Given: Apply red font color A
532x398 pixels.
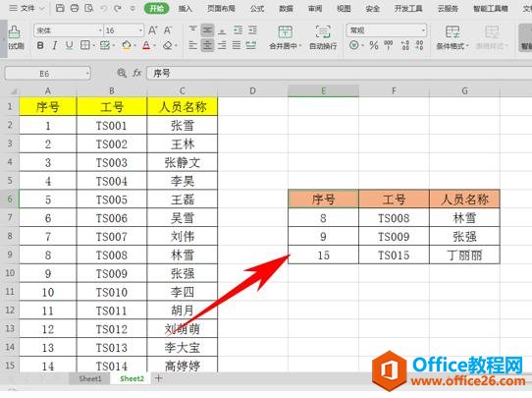Looking at the screenshot, I should [x=146, y=45].
